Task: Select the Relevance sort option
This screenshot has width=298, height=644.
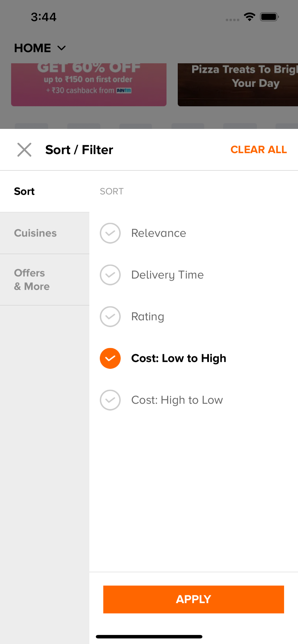Action: [x=158, y=233]
